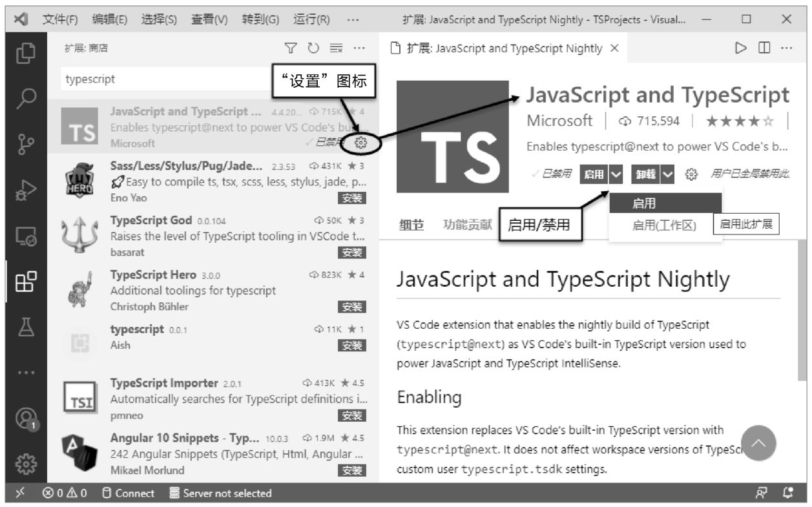Open the 编辑(E) menu
The width and height of the screenshot is (812, 507).
pos(110,19)
